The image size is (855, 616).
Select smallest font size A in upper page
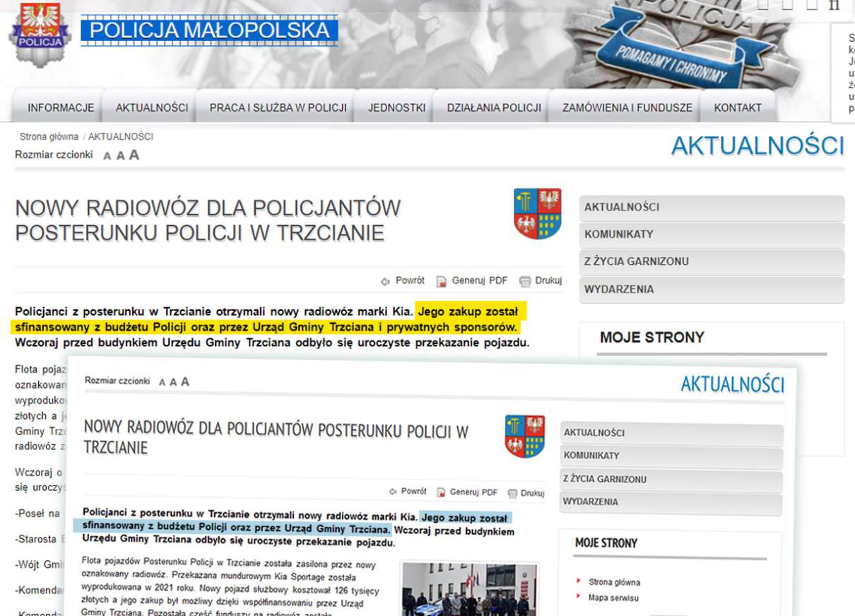pos(107,156)
